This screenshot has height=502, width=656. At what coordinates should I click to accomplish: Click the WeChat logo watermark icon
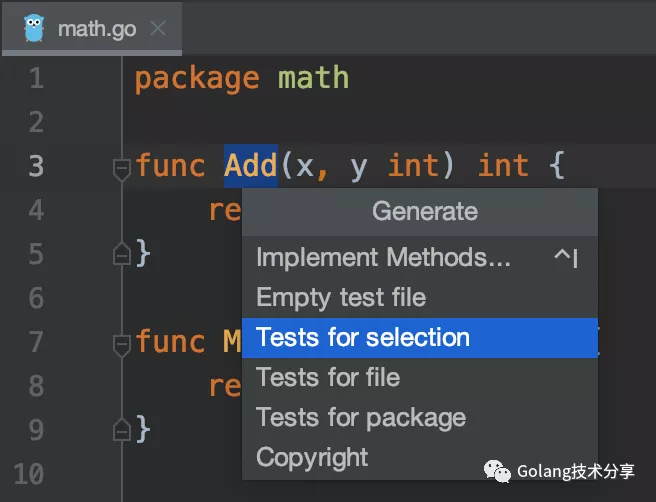495,470
